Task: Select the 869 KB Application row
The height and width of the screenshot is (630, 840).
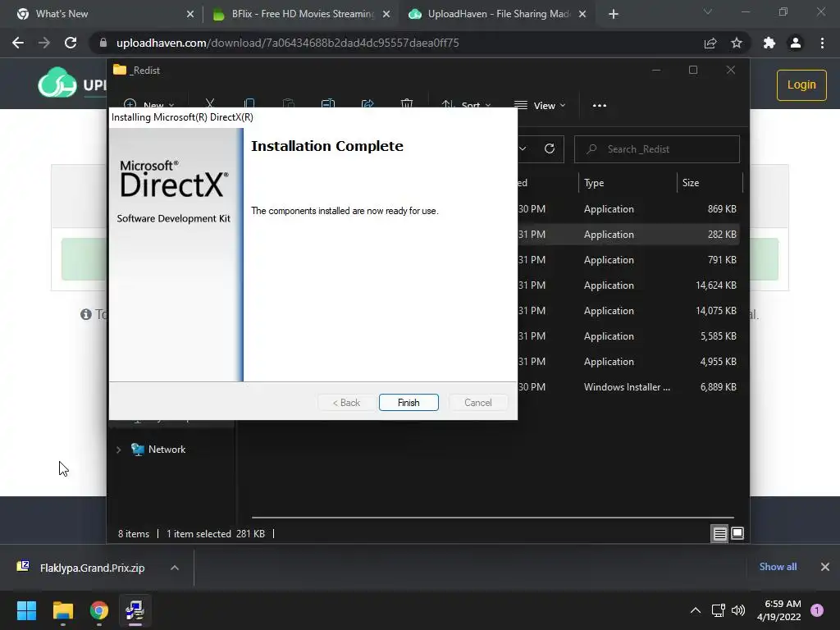Action: pyautogui.click(x=628, y=209)
